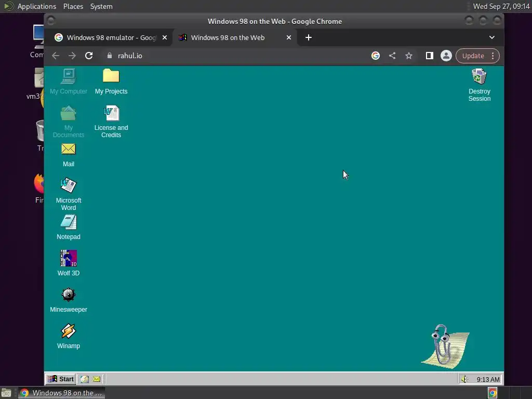Open the Places menu
The height and width of the screenshot is (399, 532).
(73, 6)
